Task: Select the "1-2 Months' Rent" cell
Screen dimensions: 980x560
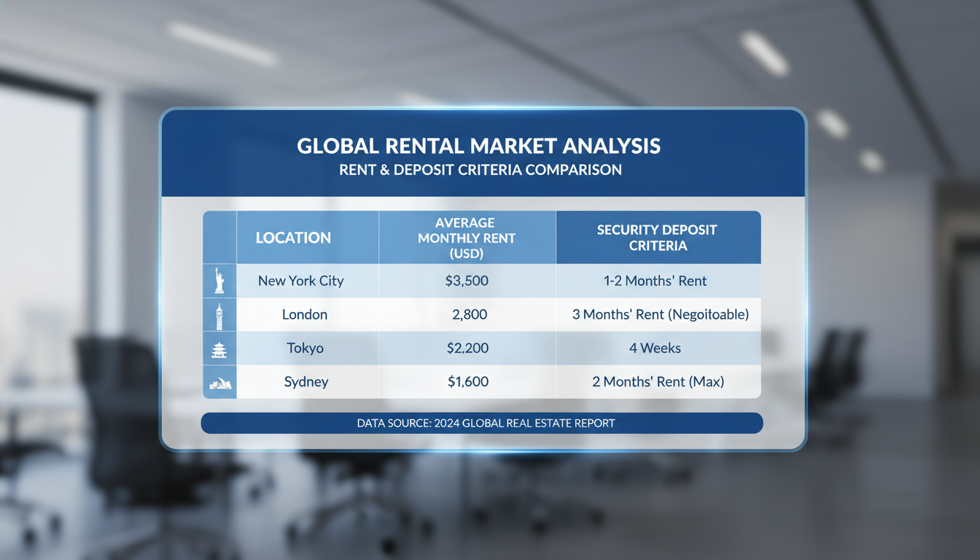Action: click(x=658, y=281)
